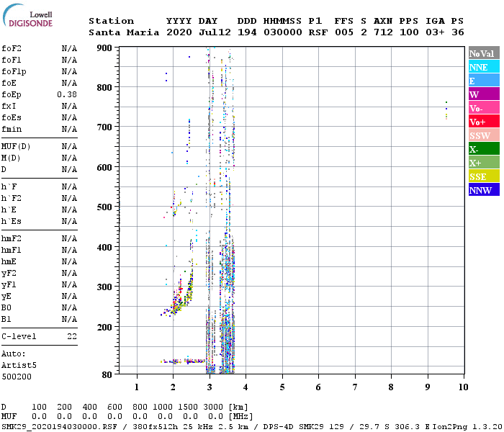
Task: Click the 500200 text
Action: (x=17, y=377)
